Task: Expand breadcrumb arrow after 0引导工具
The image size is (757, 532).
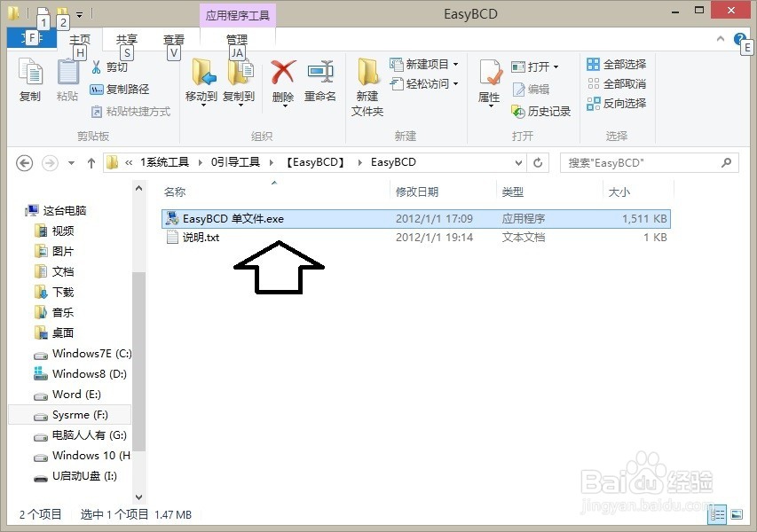Action: 272,162
